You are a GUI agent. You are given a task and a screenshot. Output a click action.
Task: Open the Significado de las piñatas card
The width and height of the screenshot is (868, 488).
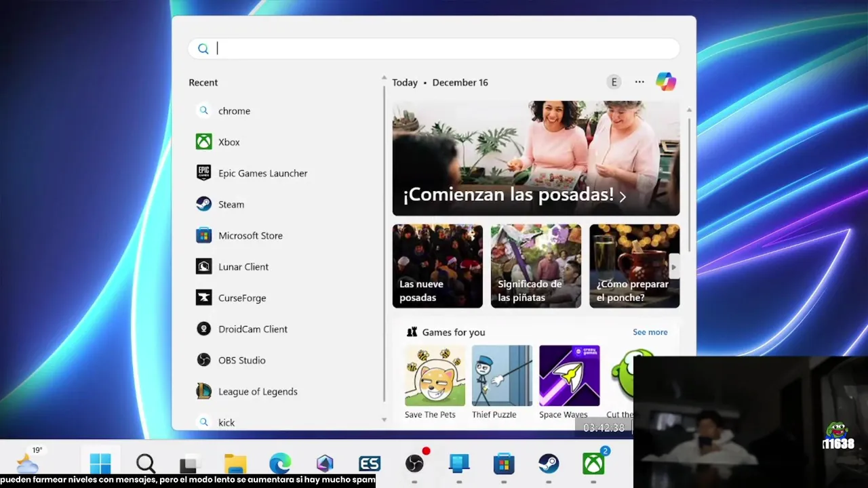(x=536, y=266)
